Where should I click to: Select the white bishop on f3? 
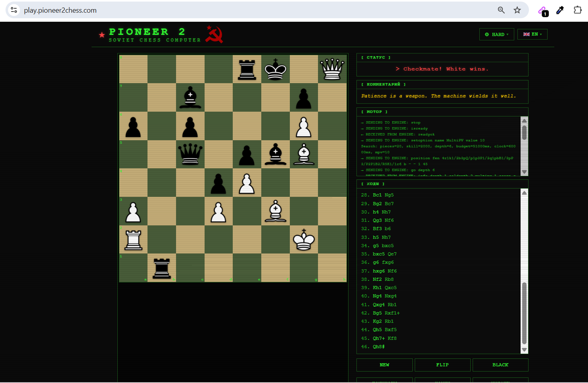(276, 211)
